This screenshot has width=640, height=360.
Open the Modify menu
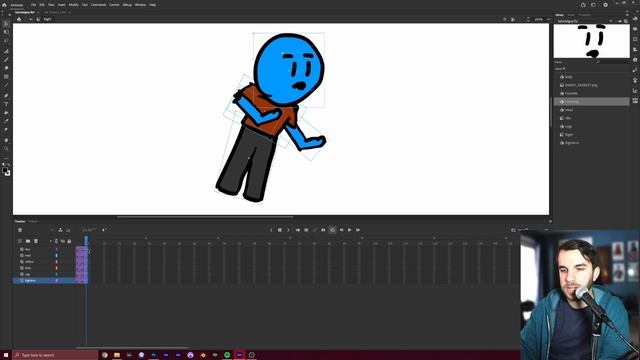[73, 5]
